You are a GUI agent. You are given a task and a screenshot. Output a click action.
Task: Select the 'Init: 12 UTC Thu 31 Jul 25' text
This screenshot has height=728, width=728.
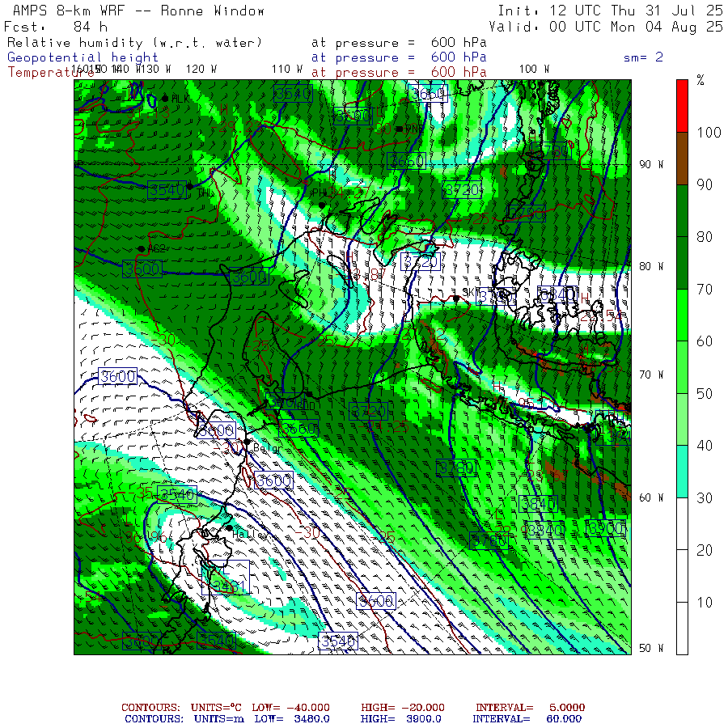(611, 11)
